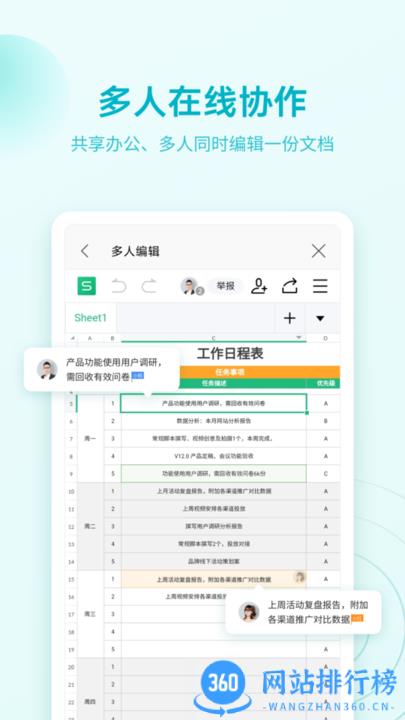Open column C header dropdown arrow

tap(299, 338)
